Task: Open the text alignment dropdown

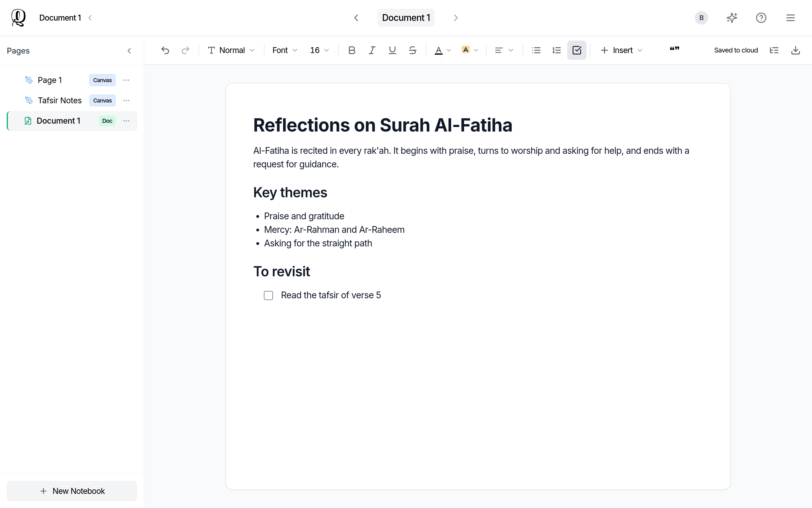Action: click(504, 51)
